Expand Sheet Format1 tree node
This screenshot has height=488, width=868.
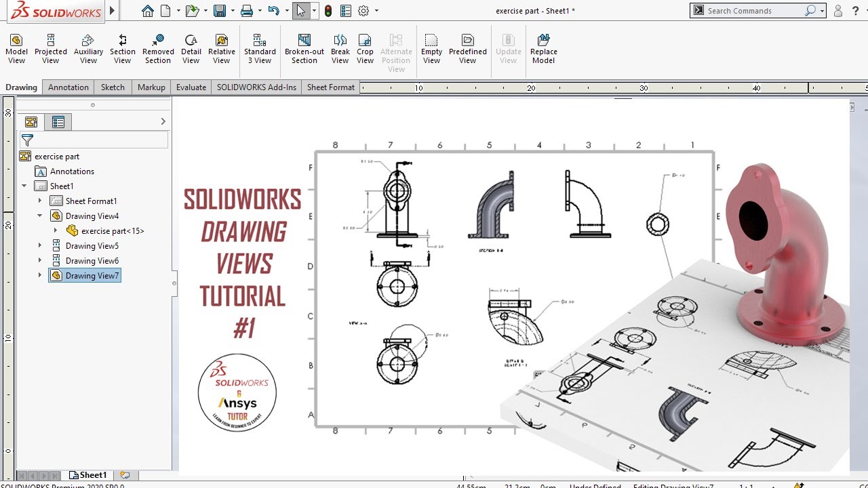(x=40, y=201)
